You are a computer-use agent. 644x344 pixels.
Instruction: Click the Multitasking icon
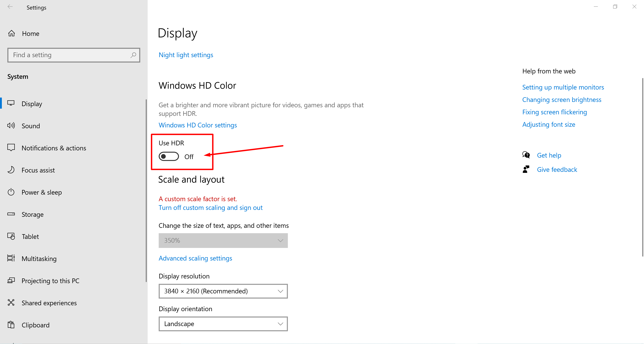click(x=11, y=258)
